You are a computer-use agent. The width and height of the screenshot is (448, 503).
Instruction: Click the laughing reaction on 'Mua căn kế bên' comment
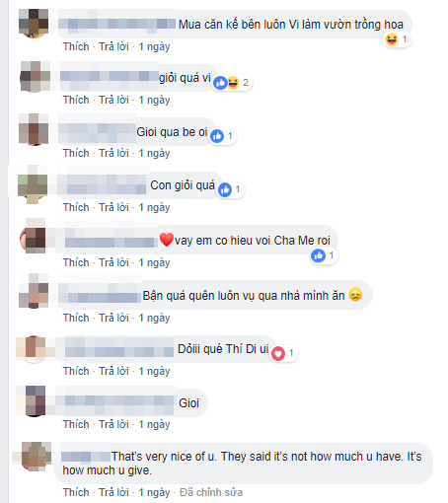392,40
